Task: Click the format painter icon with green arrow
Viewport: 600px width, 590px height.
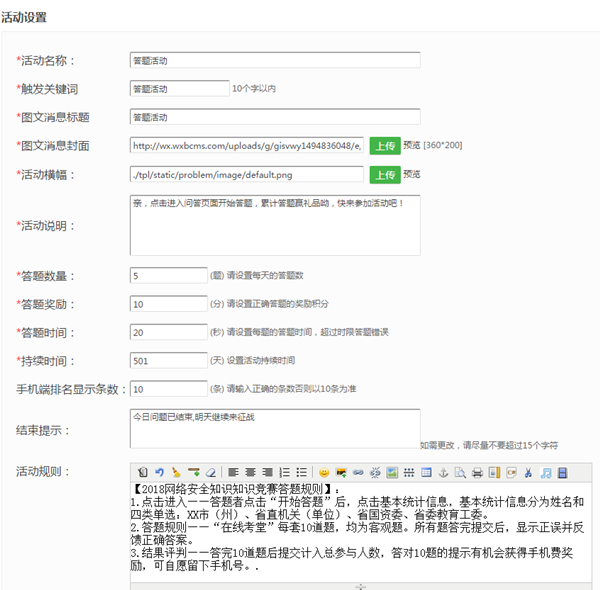Action: coord(194,473)
